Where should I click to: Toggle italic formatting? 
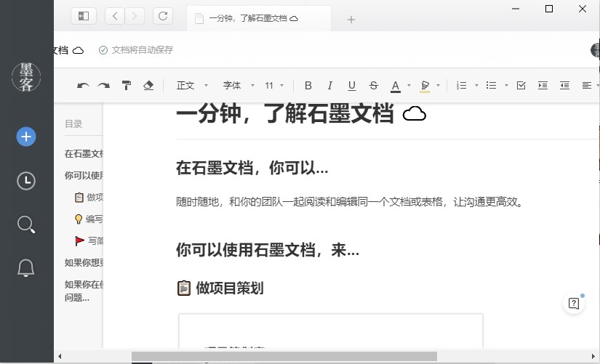(x=329, y=86)
